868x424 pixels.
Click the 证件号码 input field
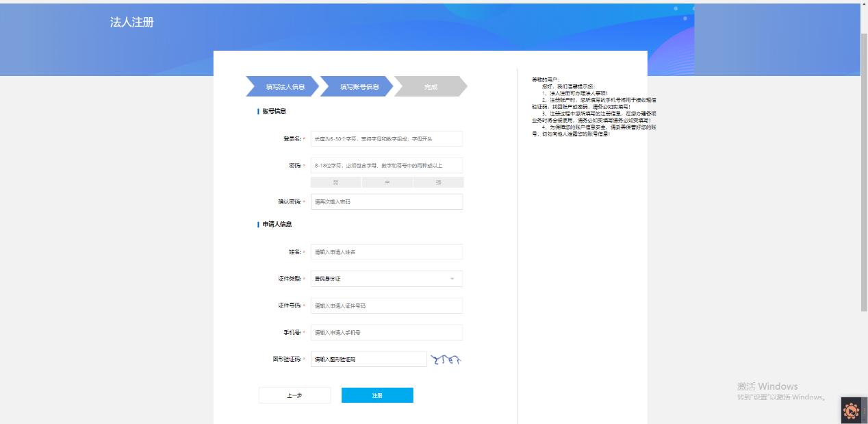(386, 305)
